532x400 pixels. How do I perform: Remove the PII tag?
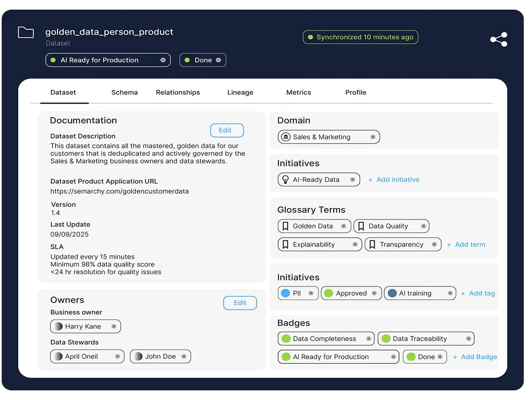(x=311, y=293)
